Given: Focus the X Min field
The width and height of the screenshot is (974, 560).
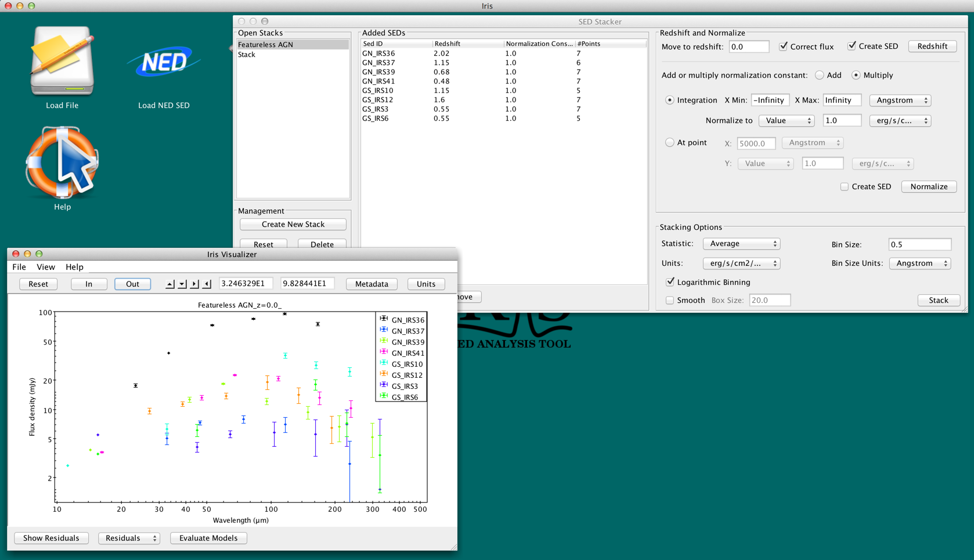Looking at the screenshot, I should pos(770,100).
